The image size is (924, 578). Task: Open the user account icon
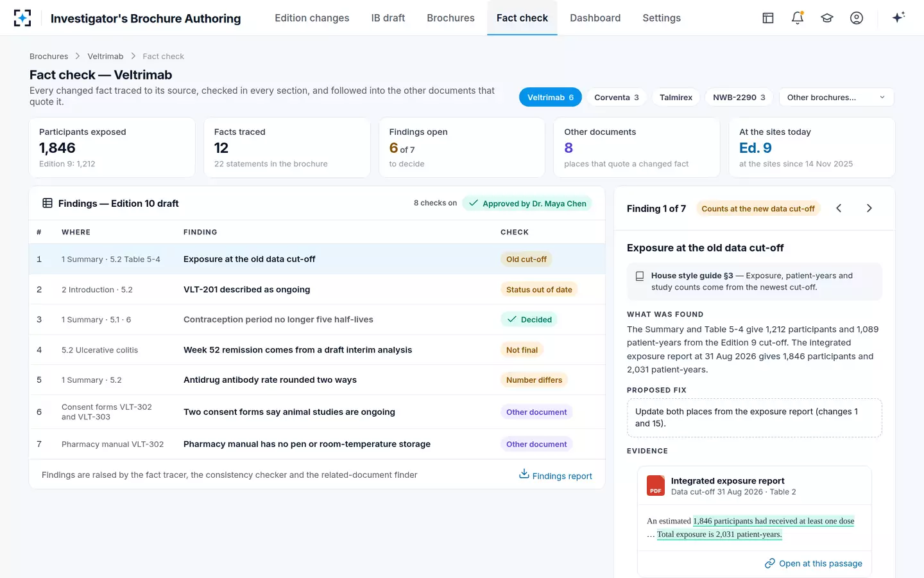click(x=857, y=18)
